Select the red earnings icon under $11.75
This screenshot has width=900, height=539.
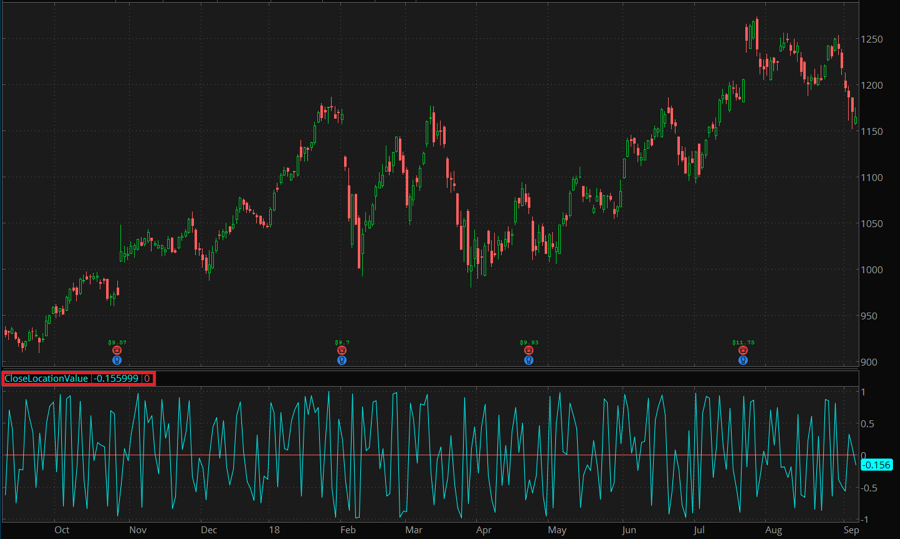(743, 351)
